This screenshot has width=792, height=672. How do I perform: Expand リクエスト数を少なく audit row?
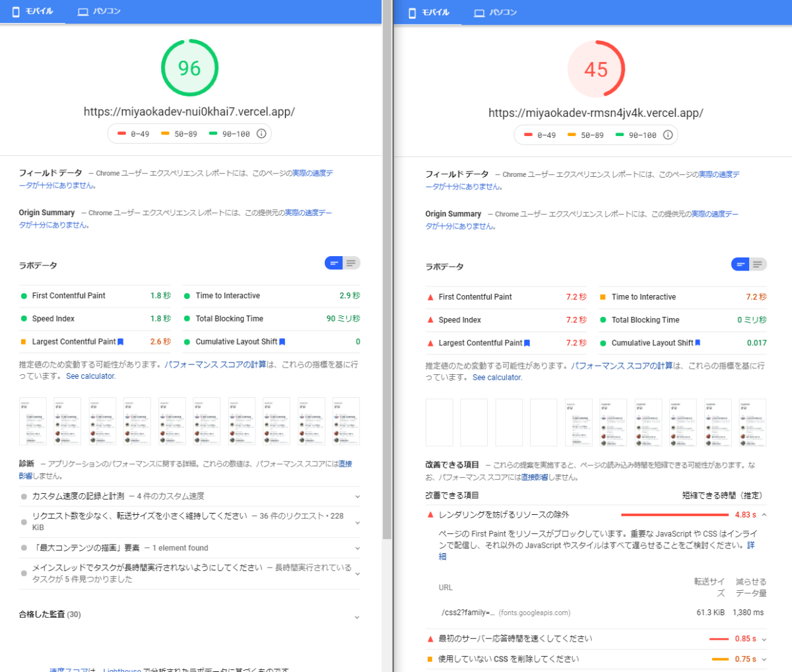[190, 521]
